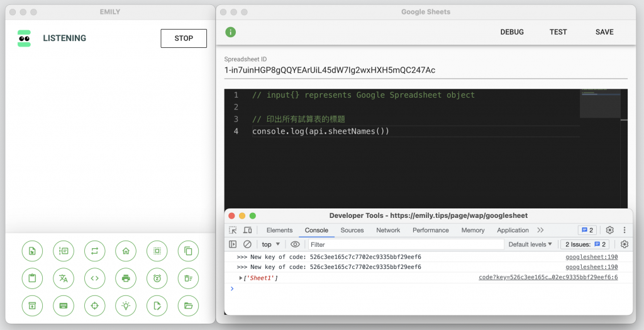Switch to the Memory tab

(x=473, y=230)
